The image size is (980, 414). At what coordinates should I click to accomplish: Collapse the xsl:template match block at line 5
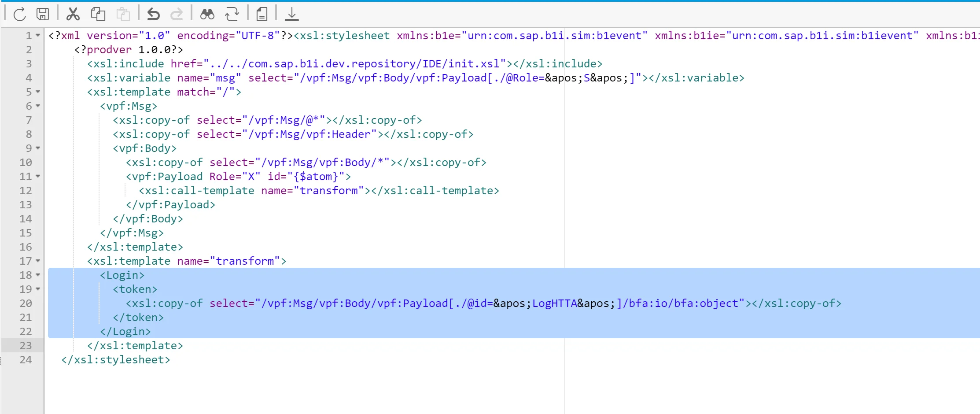click(38, 92)
